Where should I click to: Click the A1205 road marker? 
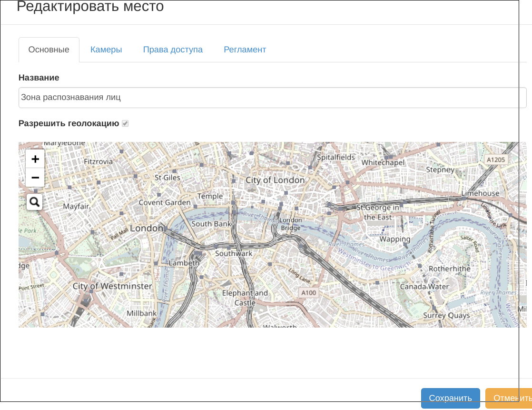496,160
